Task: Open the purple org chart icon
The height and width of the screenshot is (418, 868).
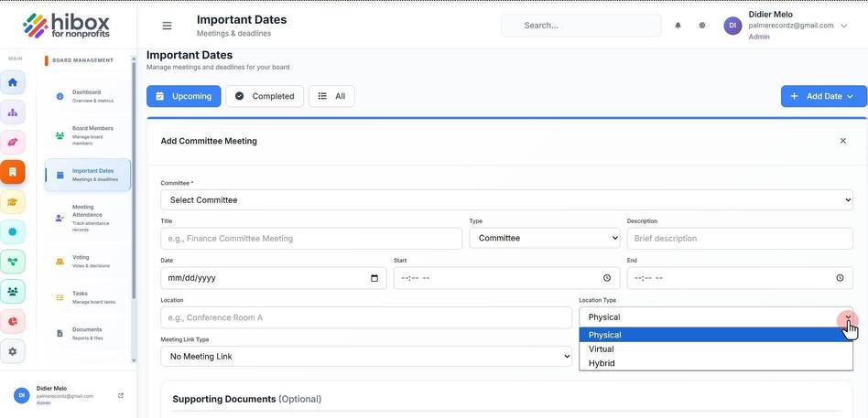Action: point(13,113)
